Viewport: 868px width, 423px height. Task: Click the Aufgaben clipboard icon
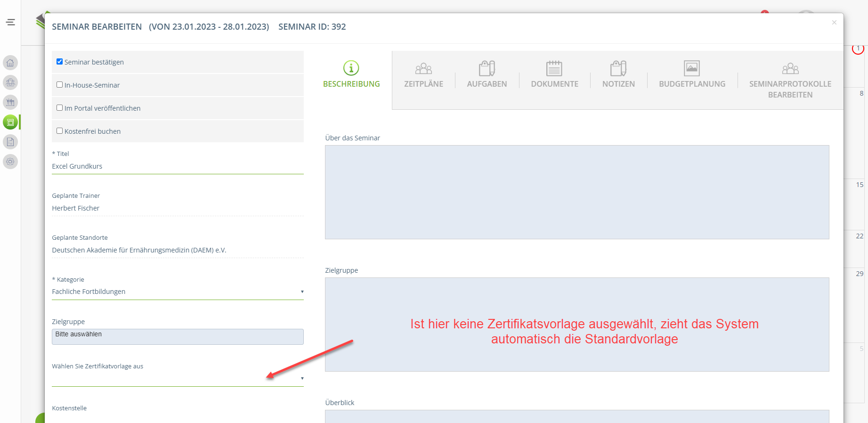[x=487, y=68]
